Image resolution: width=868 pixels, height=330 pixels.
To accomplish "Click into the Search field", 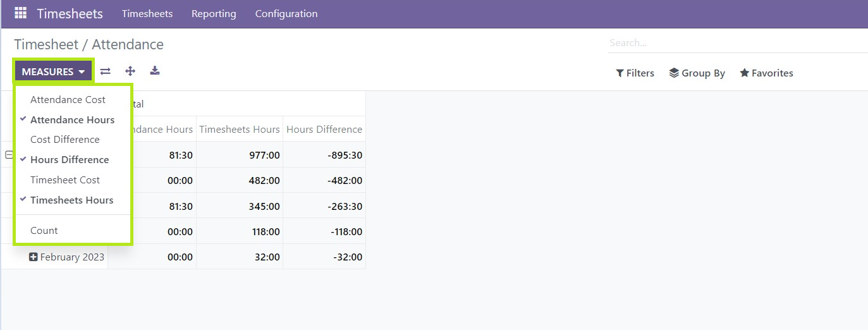I will tap(738, 43).
